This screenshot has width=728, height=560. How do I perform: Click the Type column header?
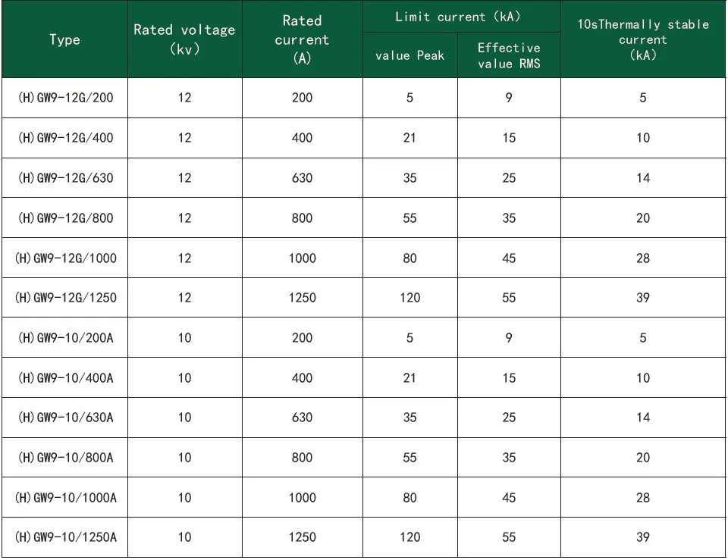click(x=64, y=40)
